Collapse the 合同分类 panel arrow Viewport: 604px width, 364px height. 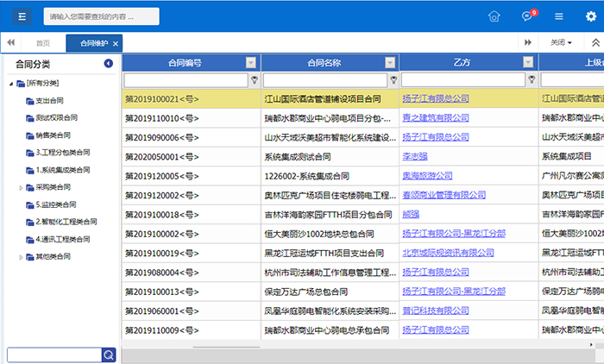click(x=108, y=64)
